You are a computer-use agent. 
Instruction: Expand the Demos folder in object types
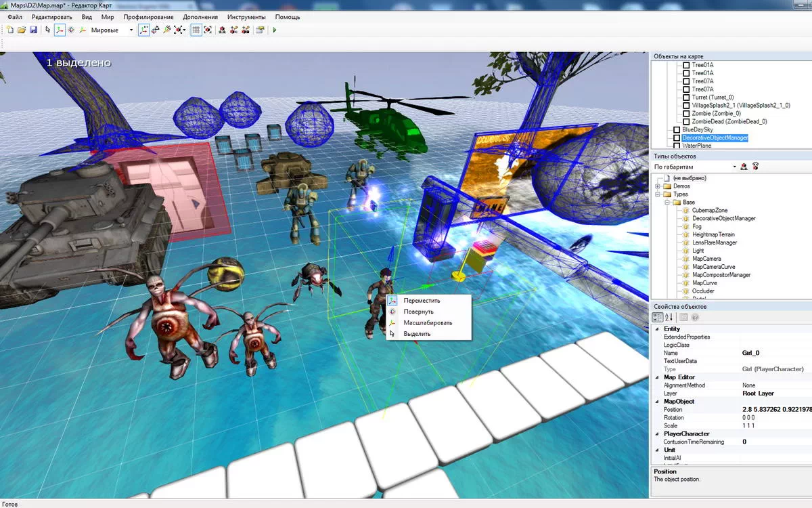pos(657,186)
